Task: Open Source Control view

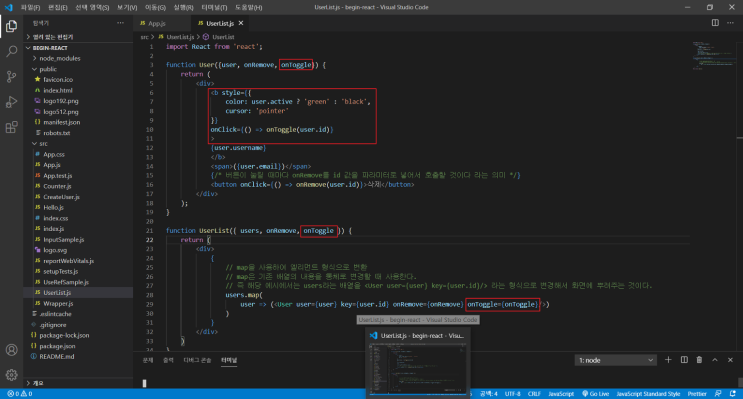Action: pyautogui.click(x=11, y=76)
